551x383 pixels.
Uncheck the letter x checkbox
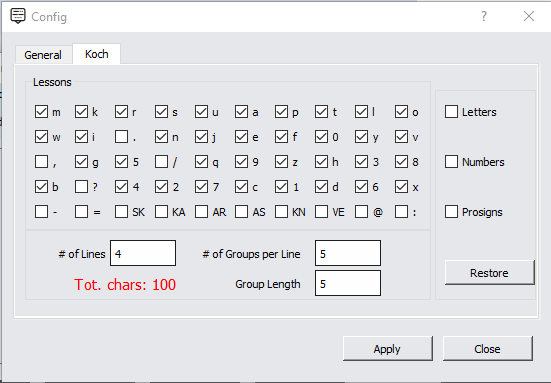[401, 187]
